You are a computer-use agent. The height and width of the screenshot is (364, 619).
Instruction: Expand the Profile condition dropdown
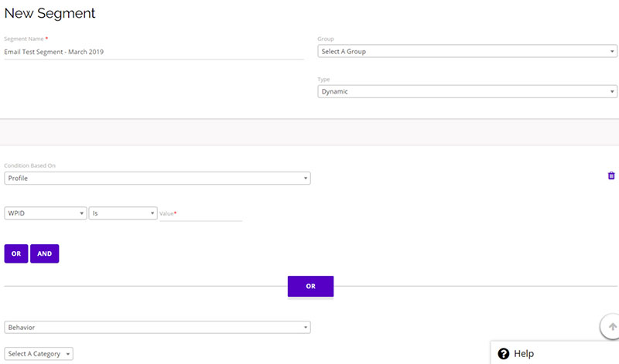click(157, 179)
